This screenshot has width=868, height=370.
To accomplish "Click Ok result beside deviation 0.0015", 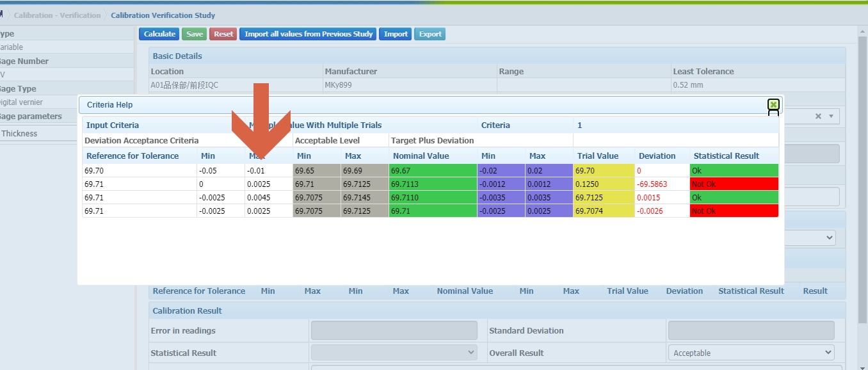I will coord(734,198).
